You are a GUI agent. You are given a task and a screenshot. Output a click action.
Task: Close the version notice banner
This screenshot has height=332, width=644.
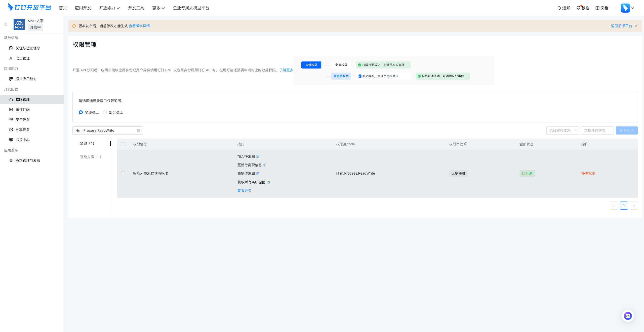click(636, 26)
